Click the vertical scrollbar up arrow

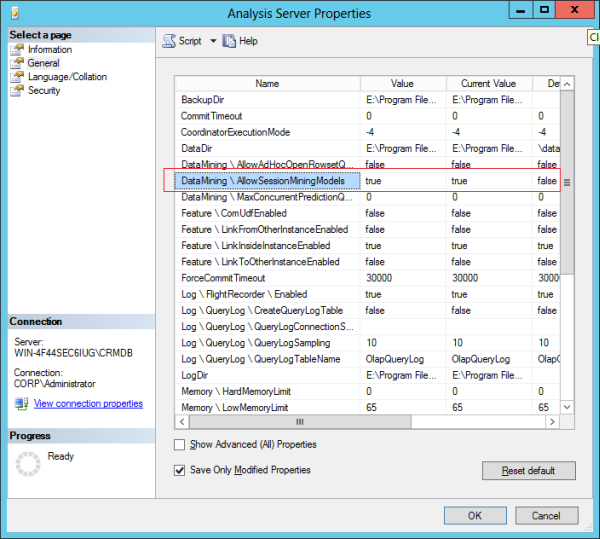(567, 84)
